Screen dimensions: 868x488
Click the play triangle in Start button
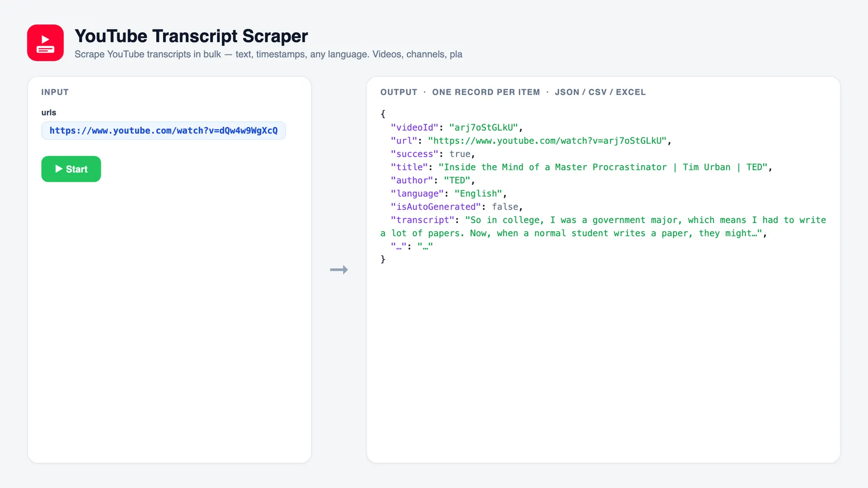point(59,169)
